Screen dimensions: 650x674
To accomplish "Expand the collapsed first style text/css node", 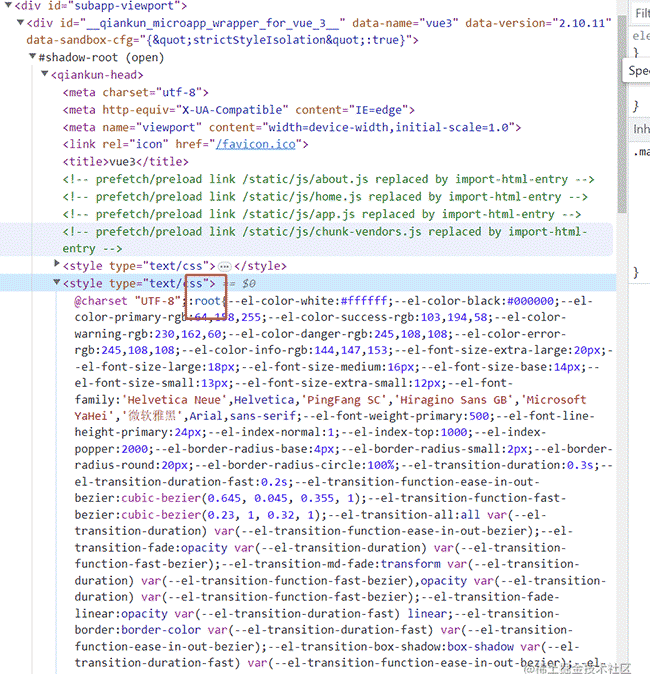I will pos(56,263).
